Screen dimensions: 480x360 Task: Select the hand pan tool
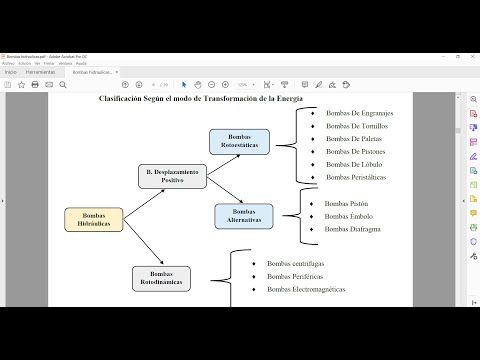(x=198, y=85)
